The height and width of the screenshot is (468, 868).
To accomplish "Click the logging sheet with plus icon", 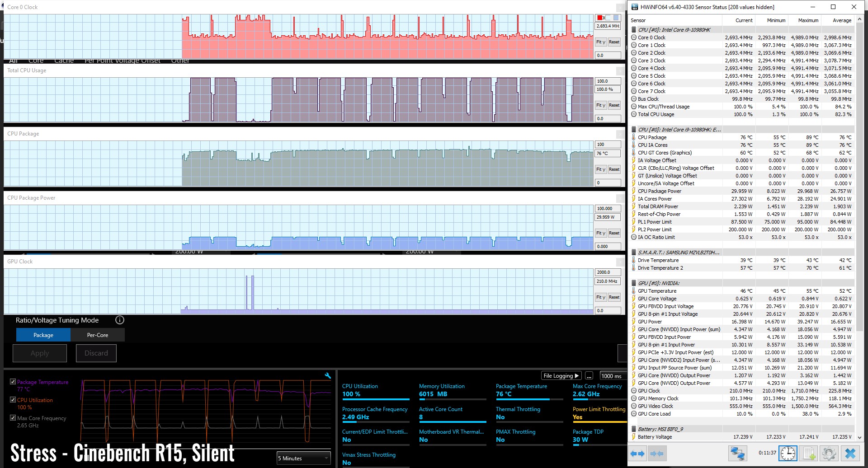I will coord(809,454).
